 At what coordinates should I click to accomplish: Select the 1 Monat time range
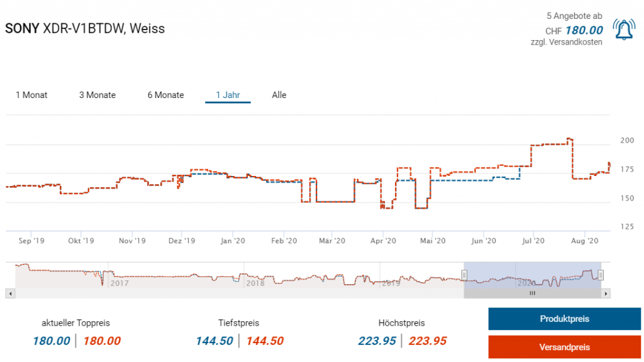[31, 95]
